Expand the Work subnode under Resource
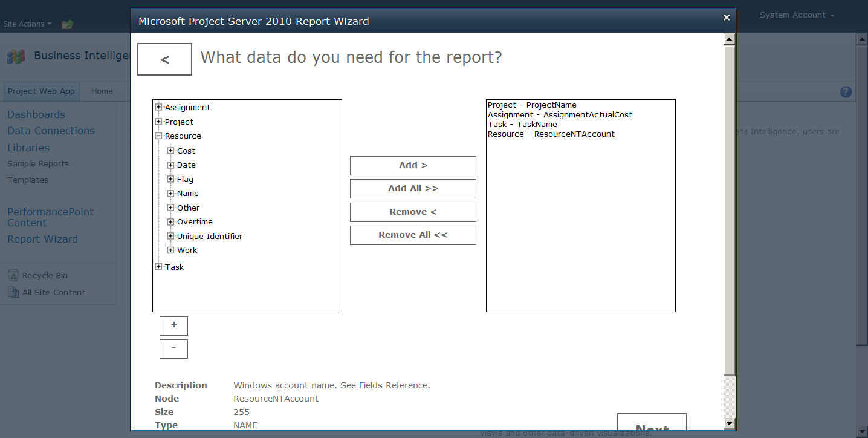The height and width of the screenshot is (438, 868). pos(171,250)
